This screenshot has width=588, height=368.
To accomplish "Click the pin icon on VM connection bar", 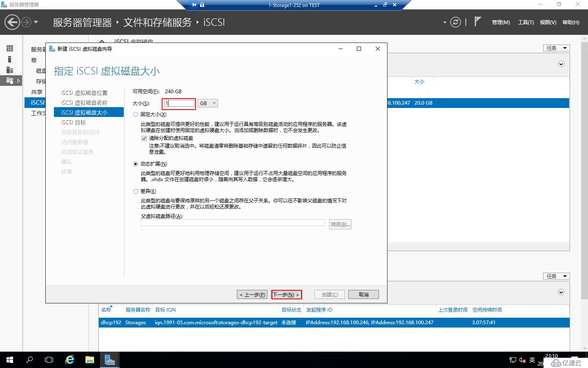I will (x=194, y=5).
